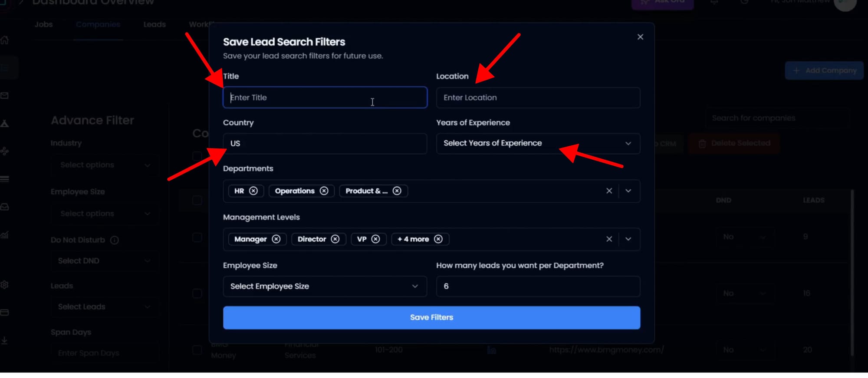
Task: Remove the Manager level tag
Action: (x=276, y=239)
